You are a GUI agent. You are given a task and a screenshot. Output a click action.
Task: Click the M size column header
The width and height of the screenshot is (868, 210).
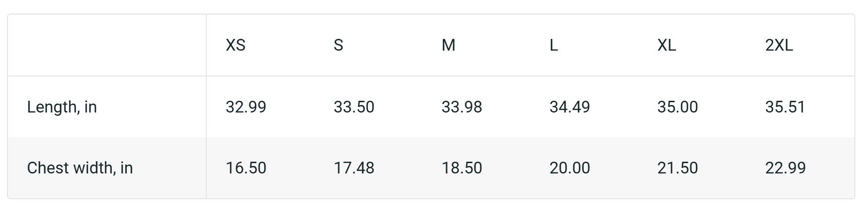click(448, 45)
